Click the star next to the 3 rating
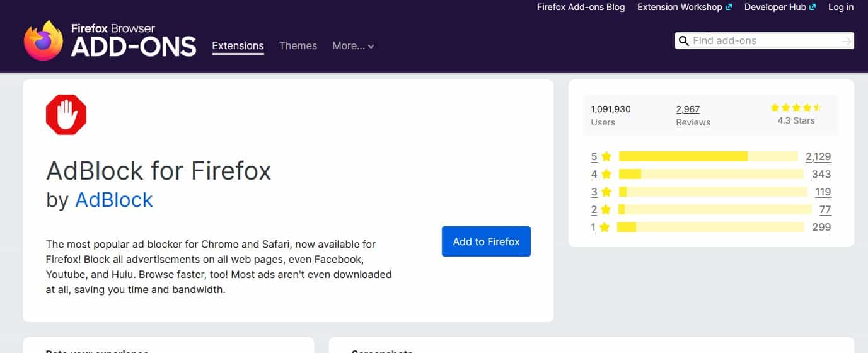The height and width of the screenshot is (353, 868). point(606,192)
